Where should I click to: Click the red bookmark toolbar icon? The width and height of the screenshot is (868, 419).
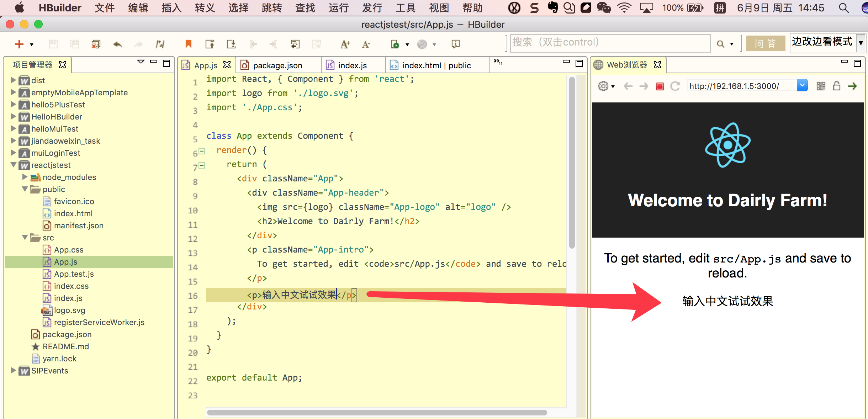coord(188,44)
